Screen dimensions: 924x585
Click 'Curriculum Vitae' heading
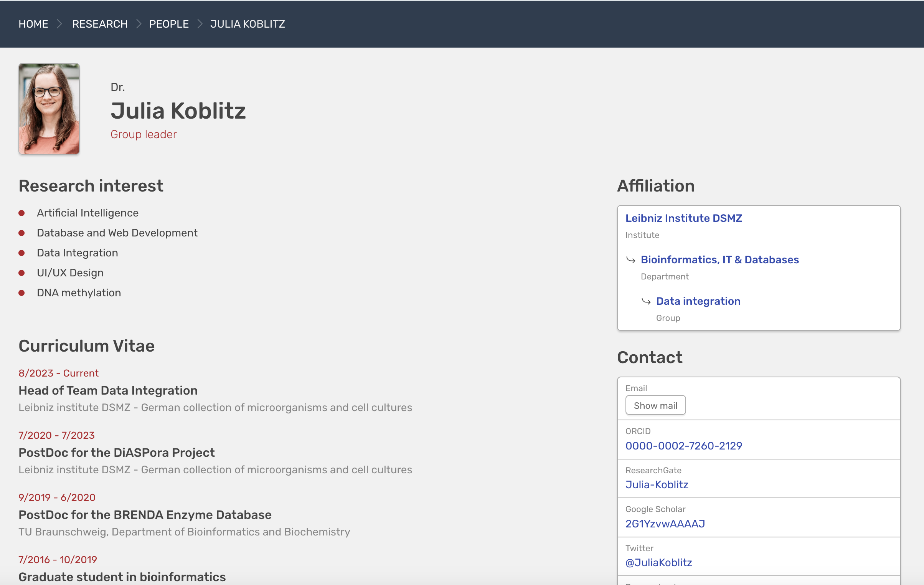[87, 346]
